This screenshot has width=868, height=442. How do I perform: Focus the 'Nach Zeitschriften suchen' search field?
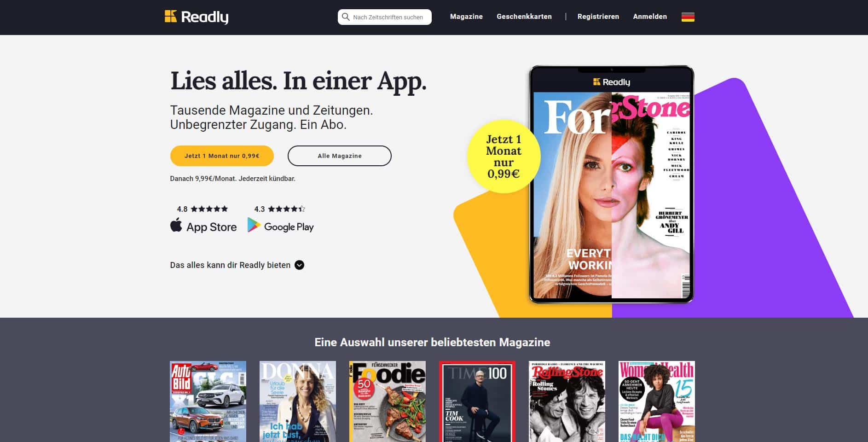click(x=385, y=17)
